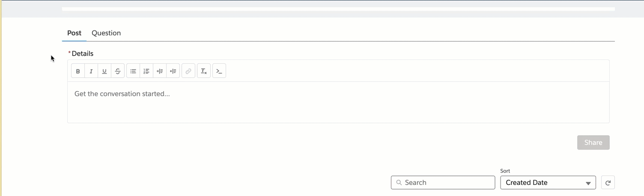Insert a numbered list

point(146,71)
